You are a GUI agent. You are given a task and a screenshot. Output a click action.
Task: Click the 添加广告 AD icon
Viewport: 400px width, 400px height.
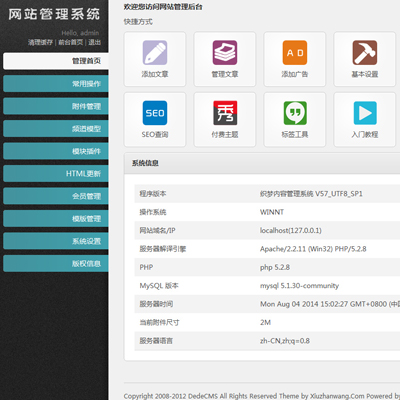coord(295,53)
